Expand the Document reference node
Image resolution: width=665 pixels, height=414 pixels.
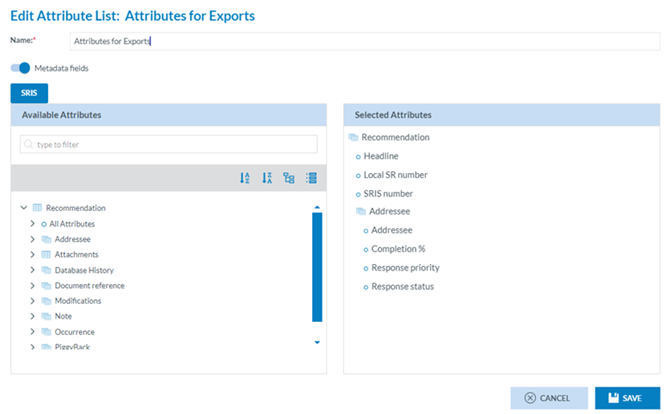coord(33,286)
